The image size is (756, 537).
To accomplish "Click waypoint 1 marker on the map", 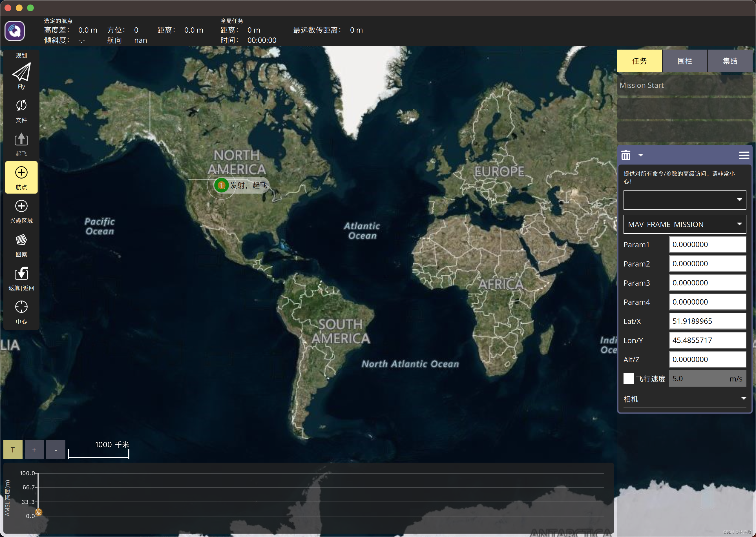I will pyautogui.click(x=221, y=185).
